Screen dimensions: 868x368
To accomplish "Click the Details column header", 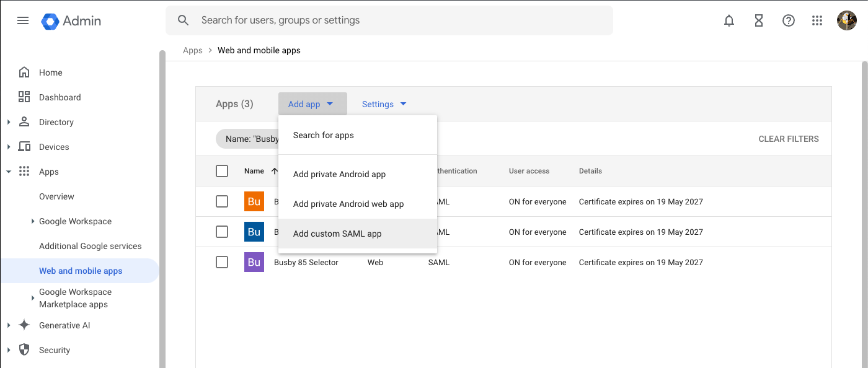I will tap(590, 171).
